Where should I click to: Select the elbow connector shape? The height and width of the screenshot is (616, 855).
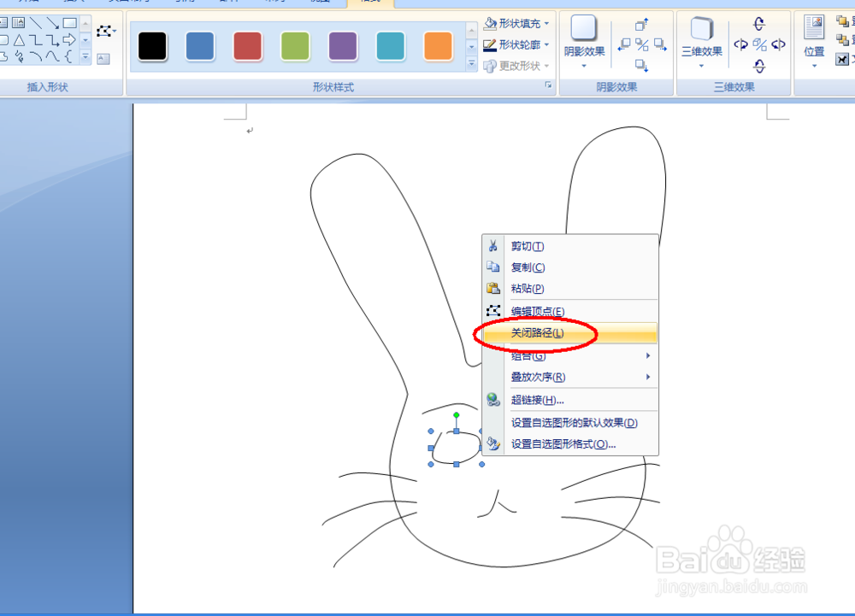pyautogui.click(x=36, y=40)
